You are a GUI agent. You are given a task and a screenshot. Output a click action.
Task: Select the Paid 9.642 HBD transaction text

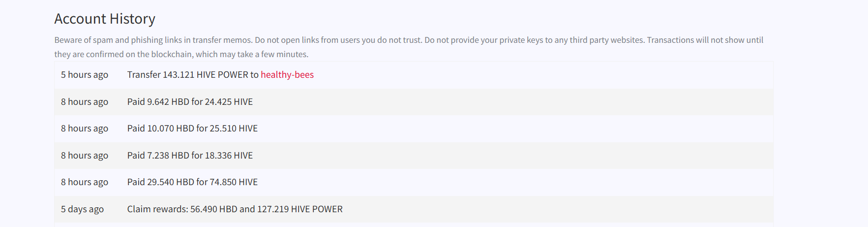point(190,102)
